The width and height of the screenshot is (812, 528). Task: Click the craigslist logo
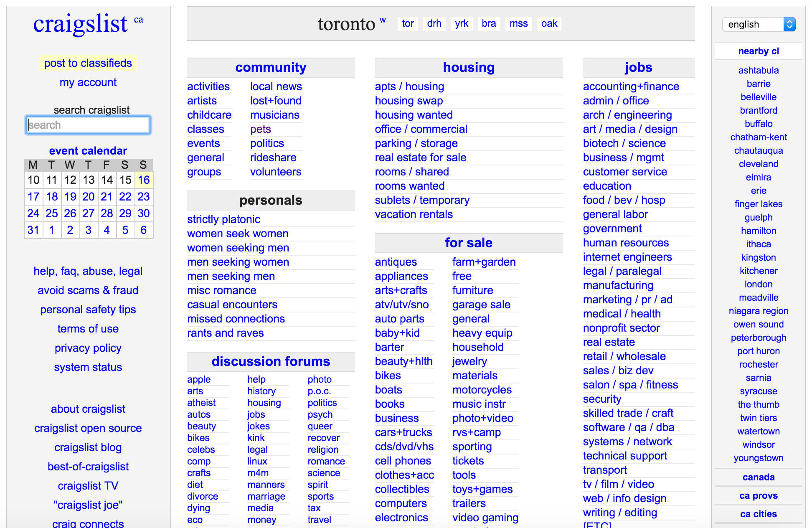80,24
